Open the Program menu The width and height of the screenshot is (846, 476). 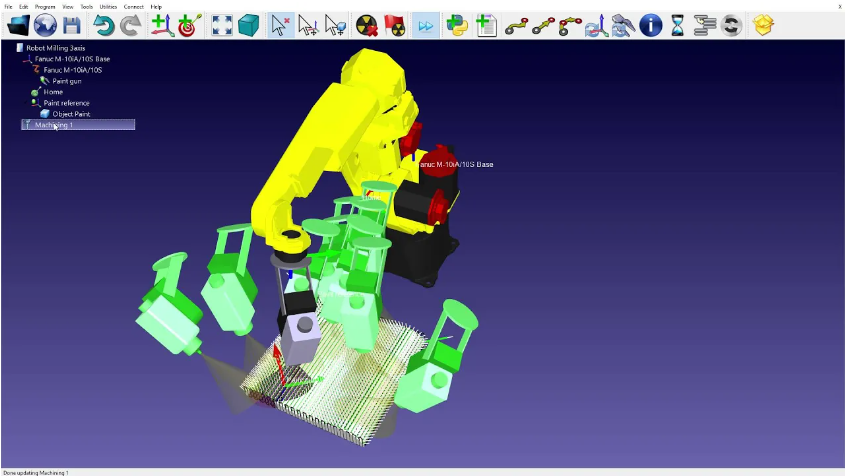point(45,6)
